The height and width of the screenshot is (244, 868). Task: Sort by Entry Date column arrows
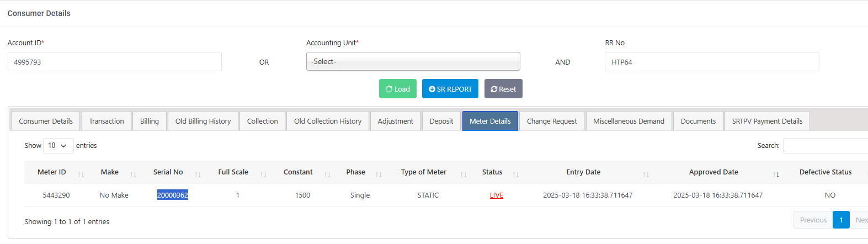646,174
